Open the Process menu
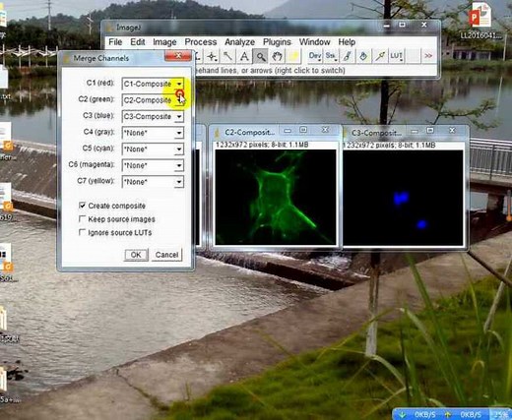This screenshot has width=512, height=420. (x=201, y=42)
